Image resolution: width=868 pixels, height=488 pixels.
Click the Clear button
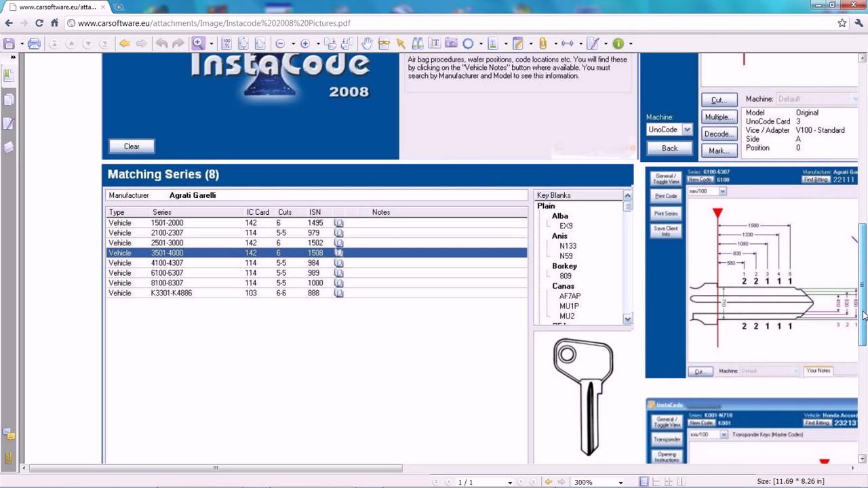(x=132, y=146)
